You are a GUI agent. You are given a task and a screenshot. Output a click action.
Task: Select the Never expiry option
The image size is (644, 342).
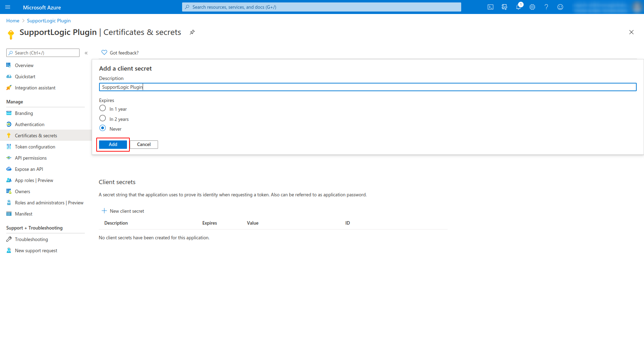coord(103,128)
